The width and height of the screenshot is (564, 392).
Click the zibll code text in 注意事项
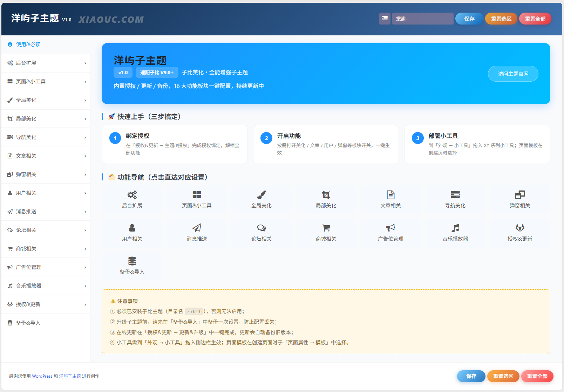pyautogui.click(x=194, y=311)
